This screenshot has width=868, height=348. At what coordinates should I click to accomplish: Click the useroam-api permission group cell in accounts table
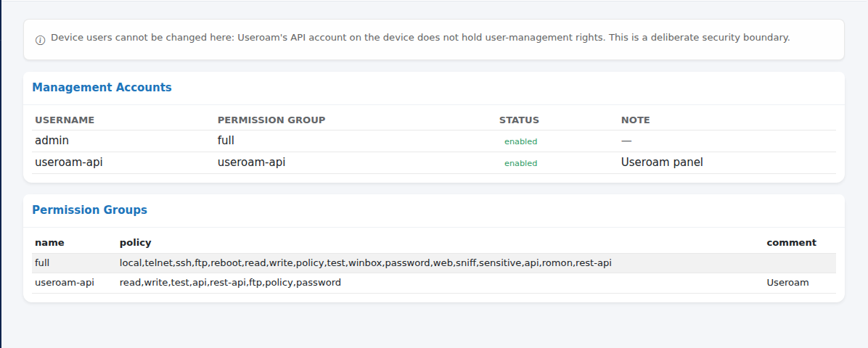(251, 162)
